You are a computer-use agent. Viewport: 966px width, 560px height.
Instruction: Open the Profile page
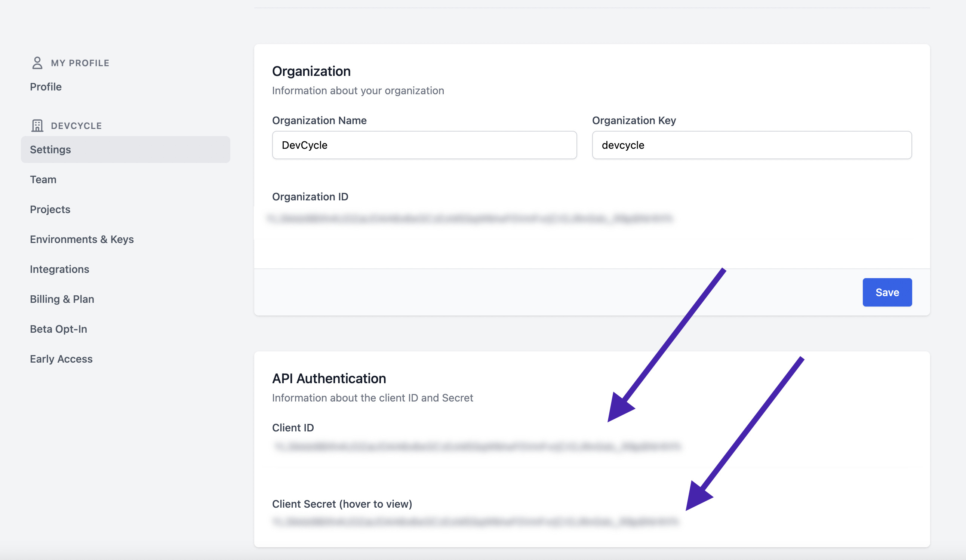click(46, 87)
